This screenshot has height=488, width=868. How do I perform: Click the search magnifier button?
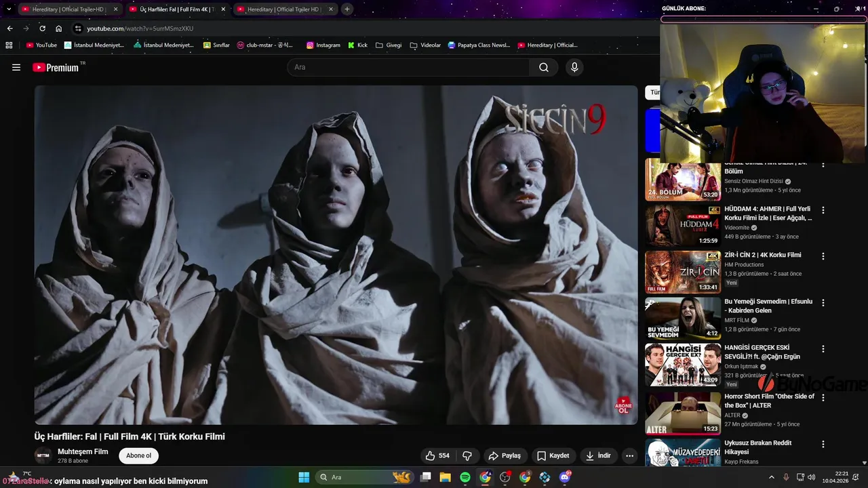click(x=544, y=67)
